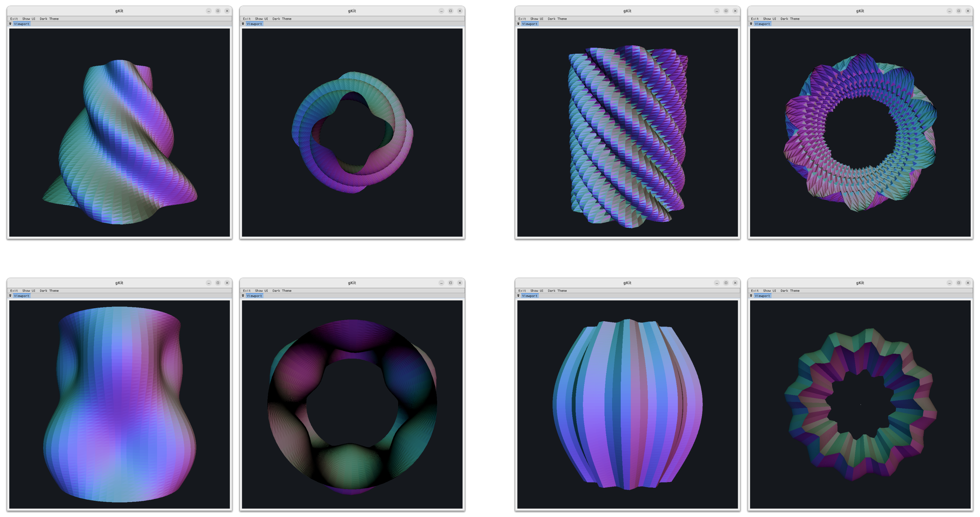Click Exit in the twisted spiral vase window
Image resolution: width=980 pixels, height=517 pixels.
tap(14, 19)
